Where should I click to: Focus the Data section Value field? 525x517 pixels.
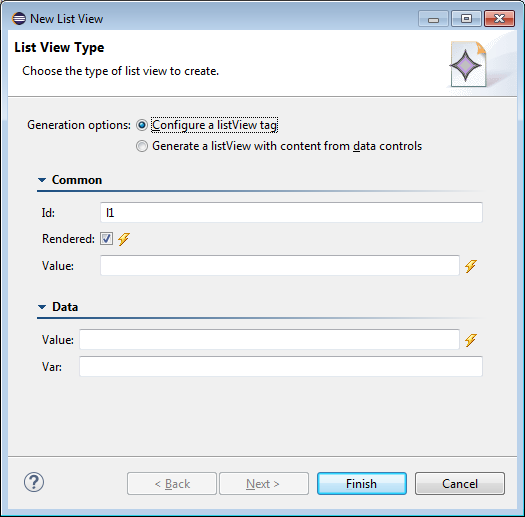[x=269, y=340]
